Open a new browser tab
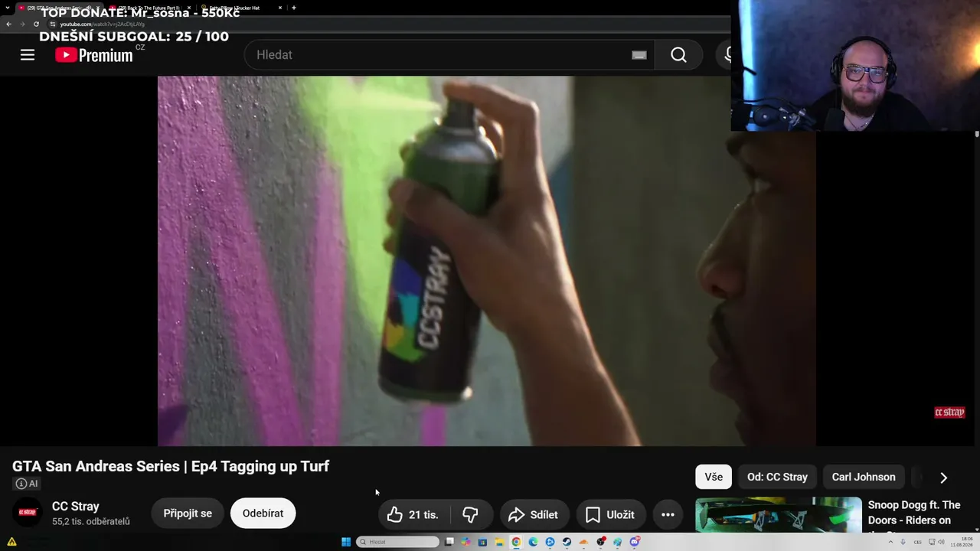 coord(294,8)
